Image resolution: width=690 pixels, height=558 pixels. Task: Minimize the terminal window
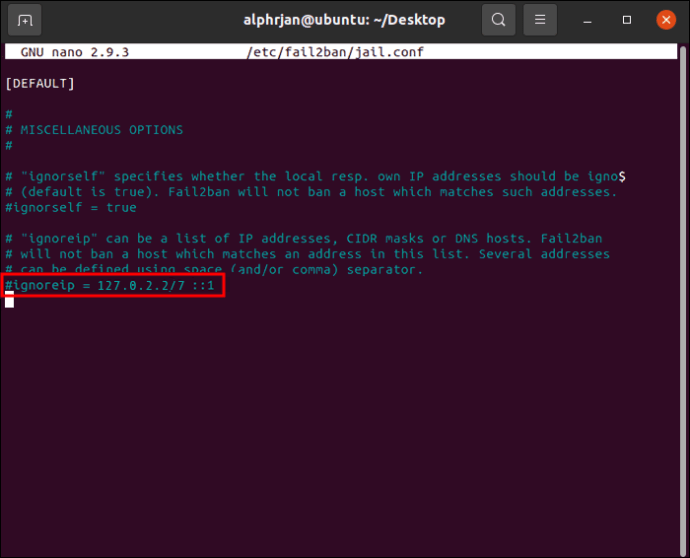(587, 20)
